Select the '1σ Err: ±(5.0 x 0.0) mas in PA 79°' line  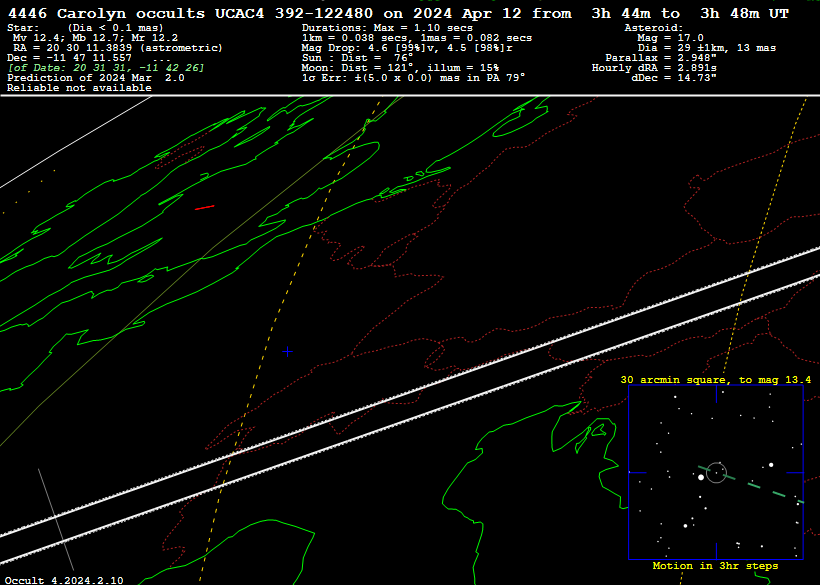pos(413,78)
